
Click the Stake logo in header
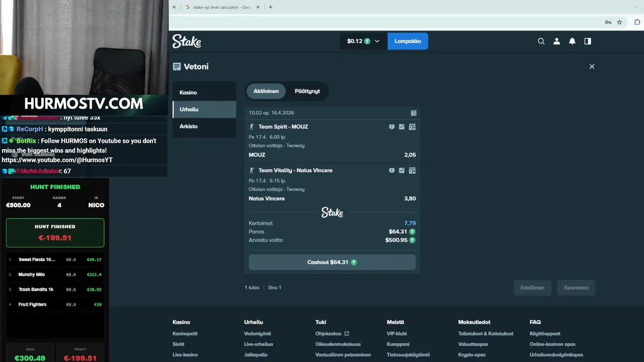click(187, 41)
